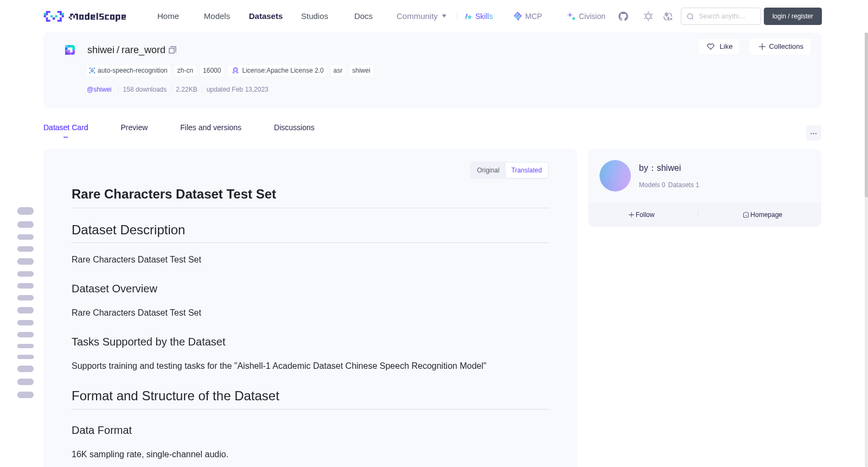Click the zh-cn language tag
Screen dimensions: 868x467
pos(185,71)
